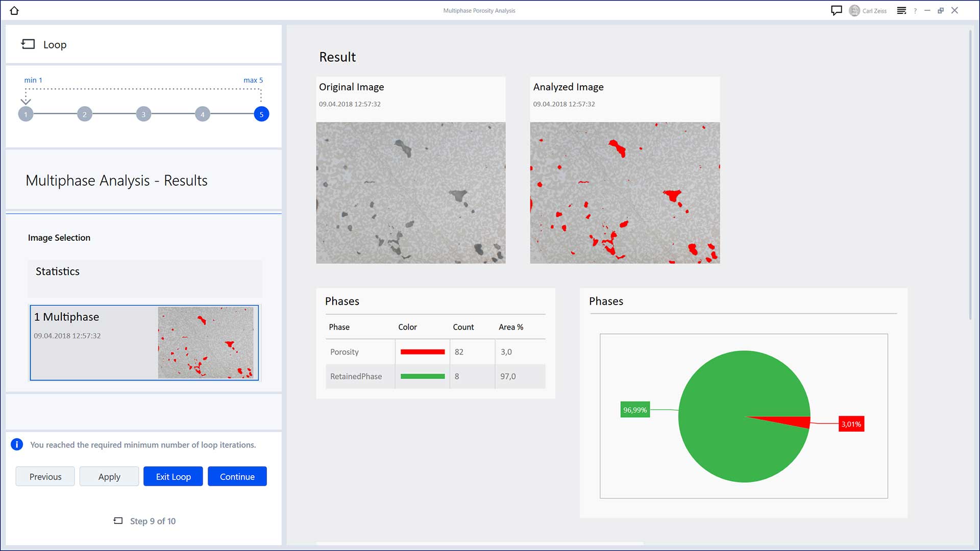Expand loop step 3 node
Image resolution: width=980 pixels, height=551 pixels.
(x=143, y=114)
